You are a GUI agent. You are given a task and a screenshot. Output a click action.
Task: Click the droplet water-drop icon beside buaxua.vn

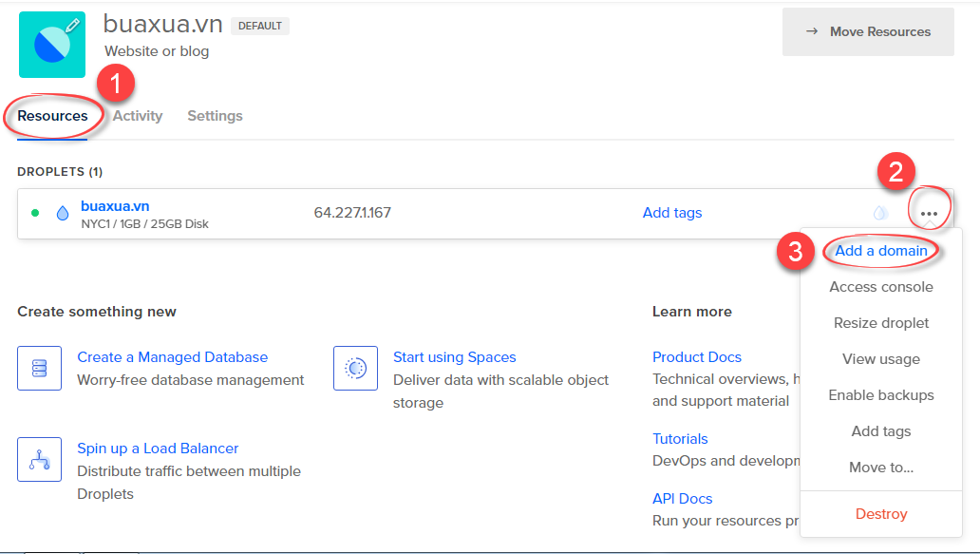[x=63, y=213]
